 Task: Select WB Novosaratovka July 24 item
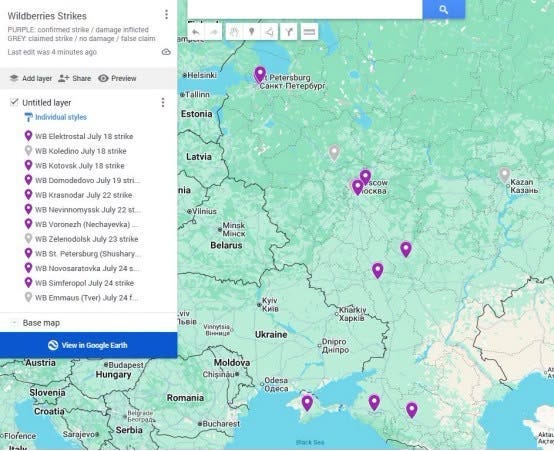82,269
